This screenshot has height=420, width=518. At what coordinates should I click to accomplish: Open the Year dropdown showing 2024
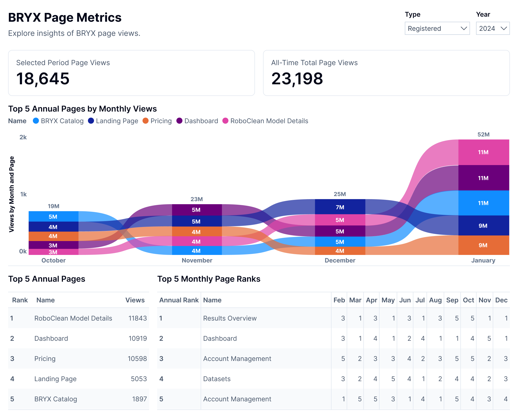click(x=493, y=28)
